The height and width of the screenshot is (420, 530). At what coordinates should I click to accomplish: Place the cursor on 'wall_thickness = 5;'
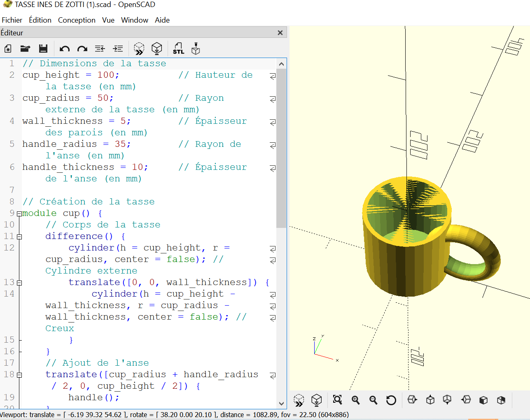click(76, 121)
